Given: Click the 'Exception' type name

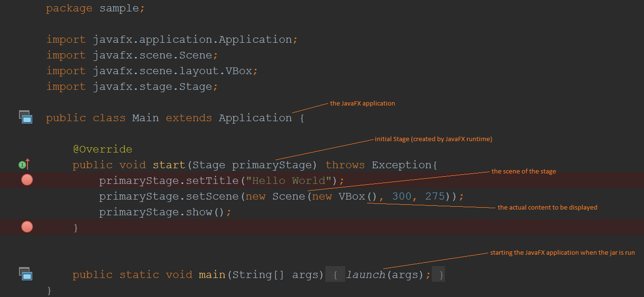Looking at the screenshot, I should pyautogui.click(x=402, y=165).
